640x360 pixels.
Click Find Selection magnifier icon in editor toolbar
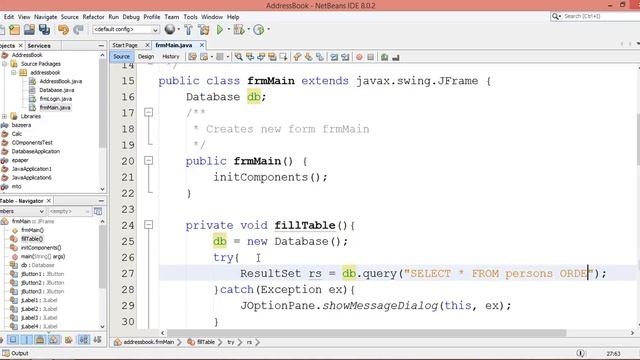coord(238,57)
